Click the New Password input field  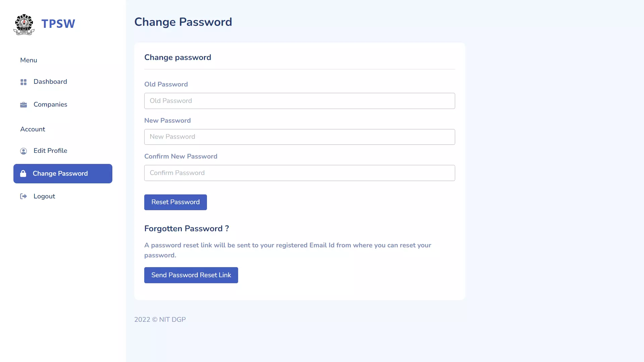[300, 136]
